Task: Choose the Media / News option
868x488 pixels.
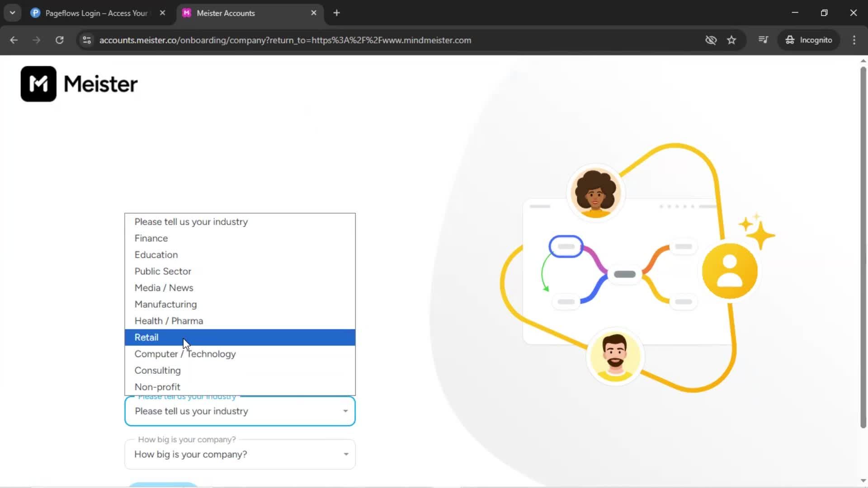Action: (x=240, y=288)
